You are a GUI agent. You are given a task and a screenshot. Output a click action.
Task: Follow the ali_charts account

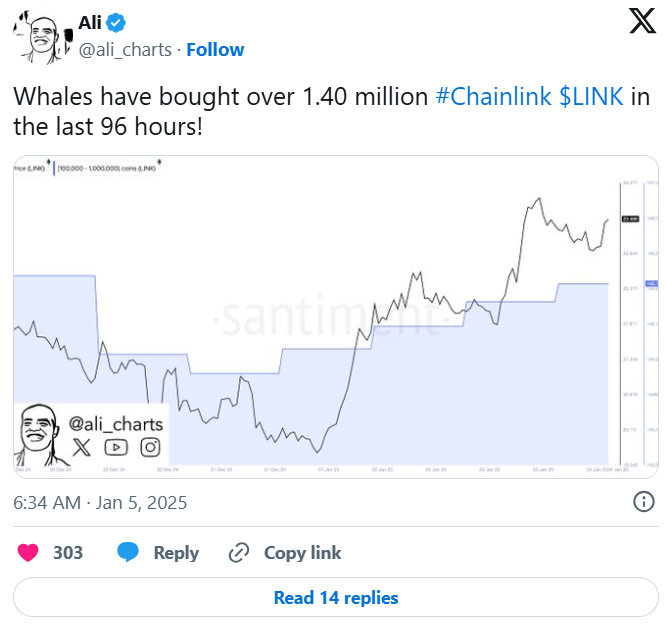coord(215,49)
